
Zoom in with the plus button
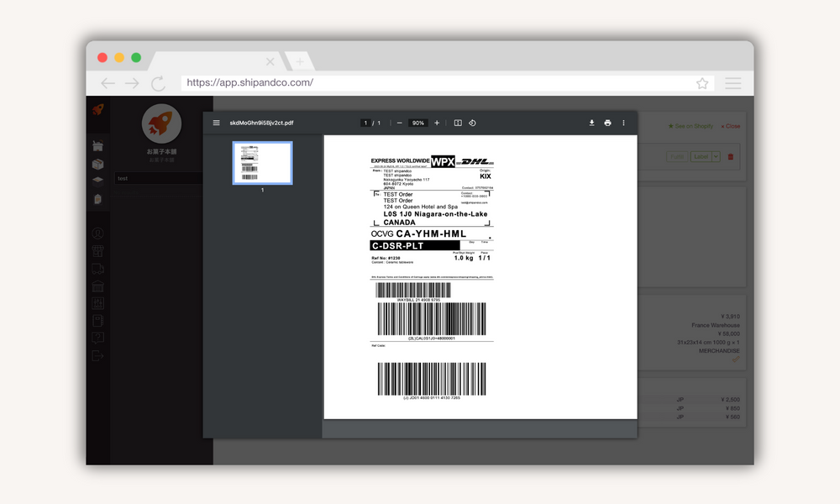pos(437,123)
